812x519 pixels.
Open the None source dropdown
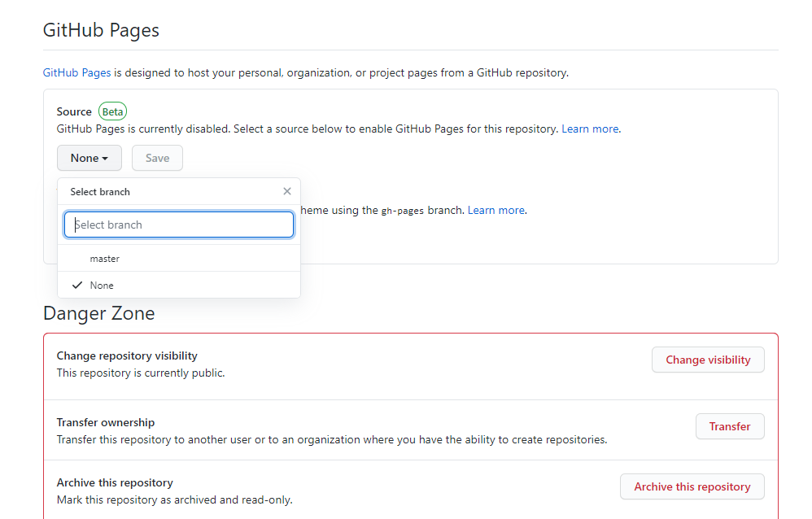click(89, 158)
